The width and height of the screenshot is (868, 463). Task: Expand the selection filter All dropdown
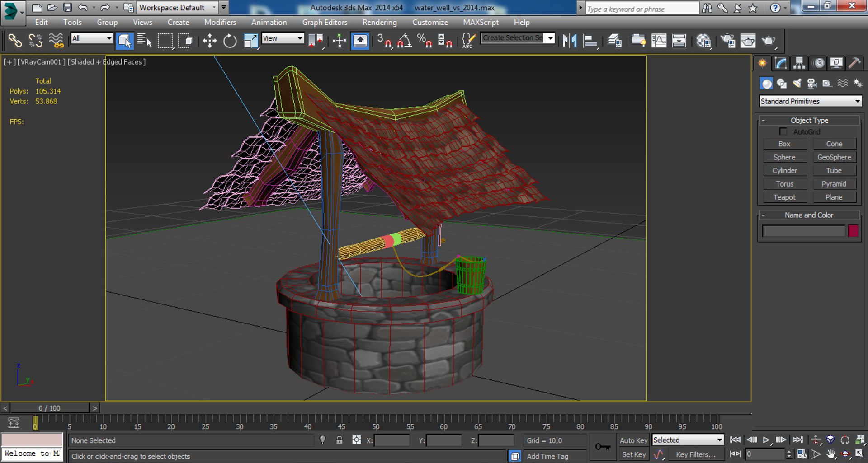(x=92, y=38)
